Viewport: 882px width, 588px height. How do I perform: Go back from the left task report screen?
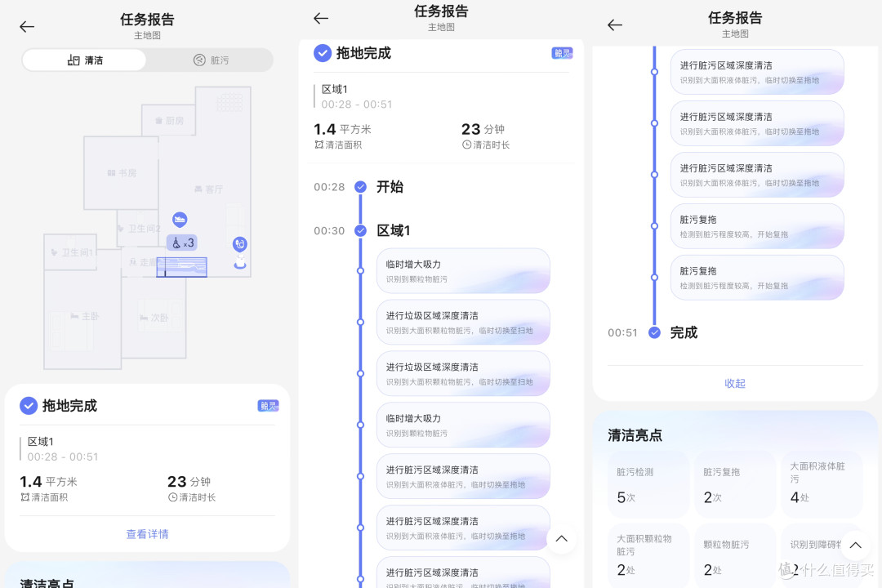tap(27, 26)
